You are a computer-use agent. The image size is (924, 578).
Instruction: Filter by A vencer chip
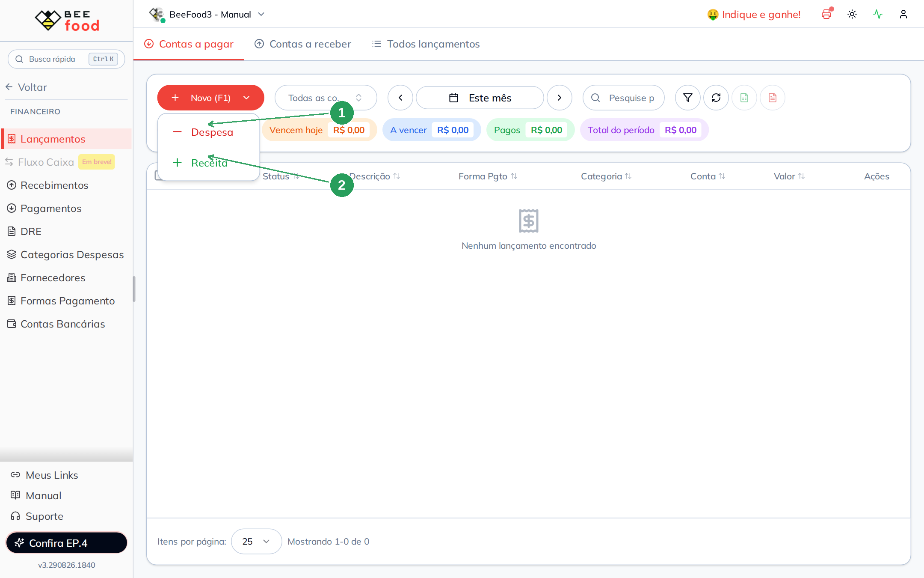tap(432, 130)
